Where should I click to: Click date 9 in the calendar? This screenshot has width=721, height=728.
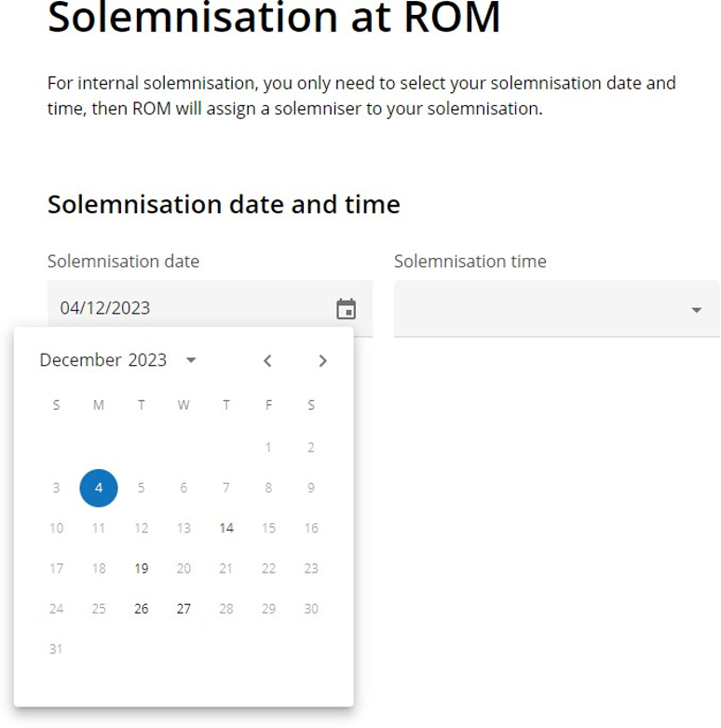(311, 488)
